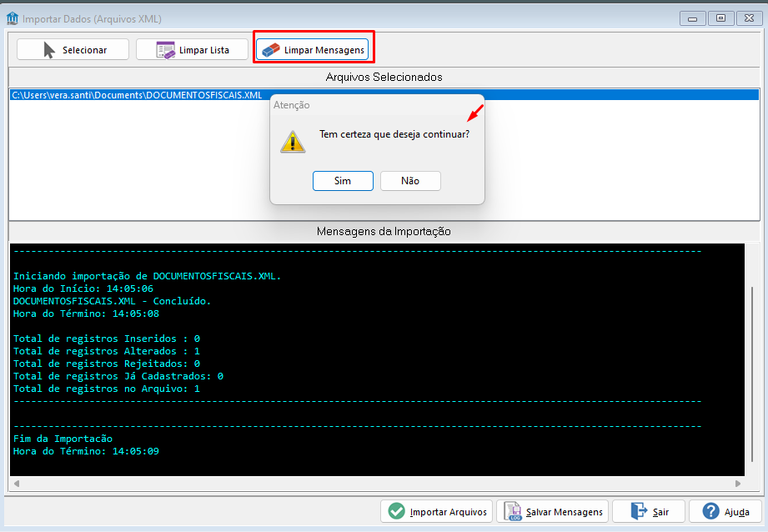Click the Sair button label
768x532 pixels.
tap(660, 512)
